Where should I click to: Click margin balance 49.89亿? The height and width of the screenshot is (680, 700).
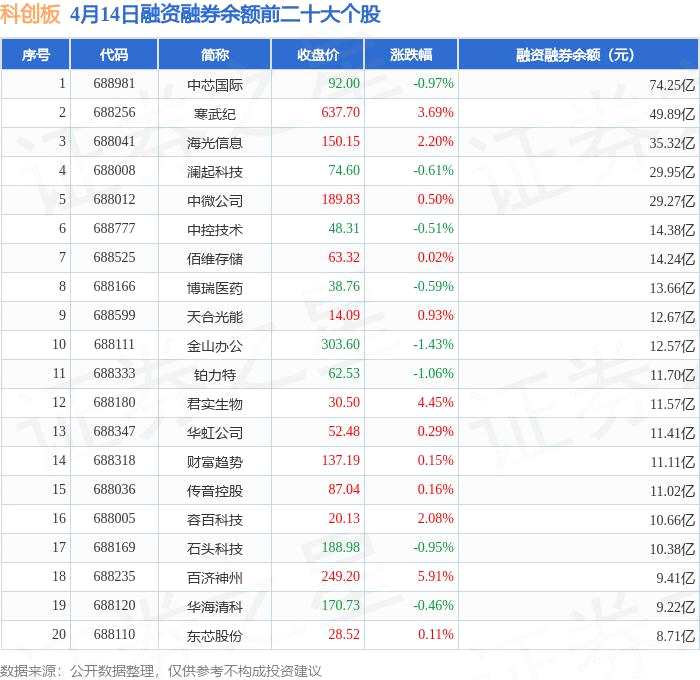[672, 114]
